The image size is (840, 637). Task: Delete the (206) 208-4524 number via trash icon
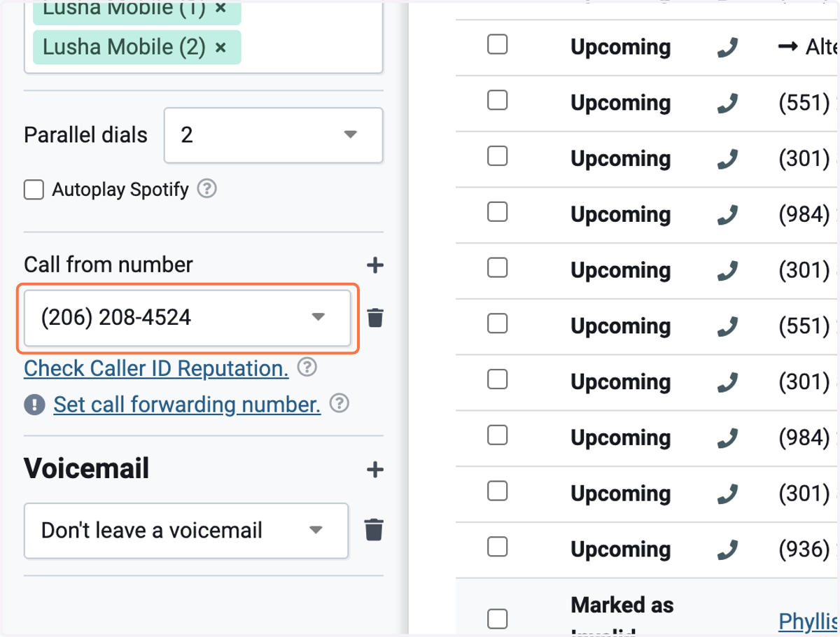click(375, 318)
